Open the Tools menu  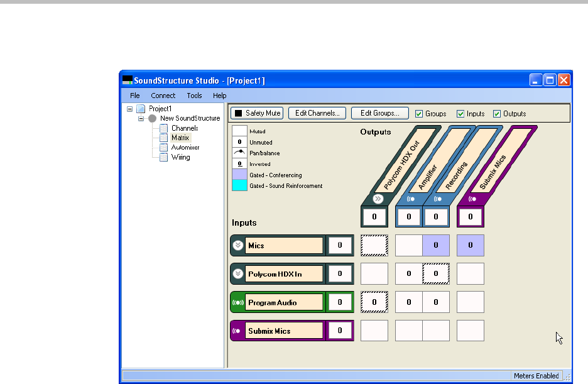click(194, 96)
